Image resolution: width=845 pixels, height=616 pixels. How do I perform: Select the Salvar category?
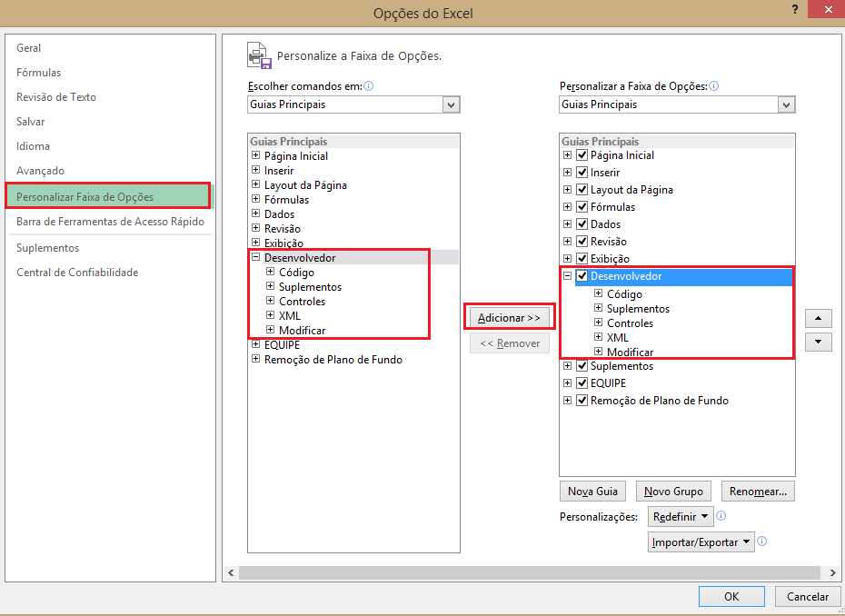point(30,122)
